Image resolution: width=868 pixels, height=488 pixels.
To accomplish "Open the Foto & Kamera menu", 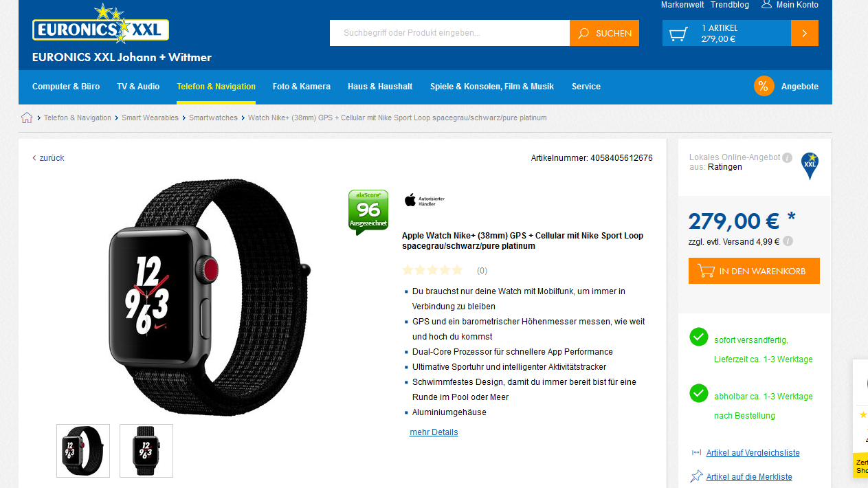I will click(302, 87).
